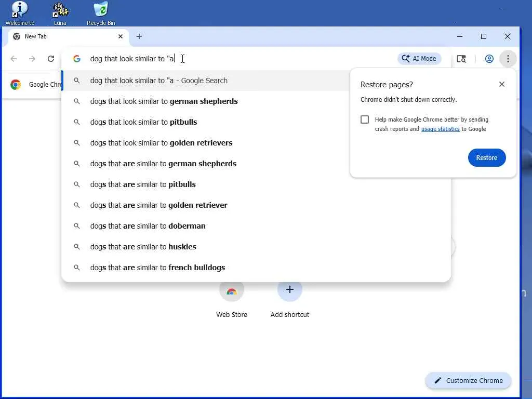Click inside the address bar text

(132, 59)
